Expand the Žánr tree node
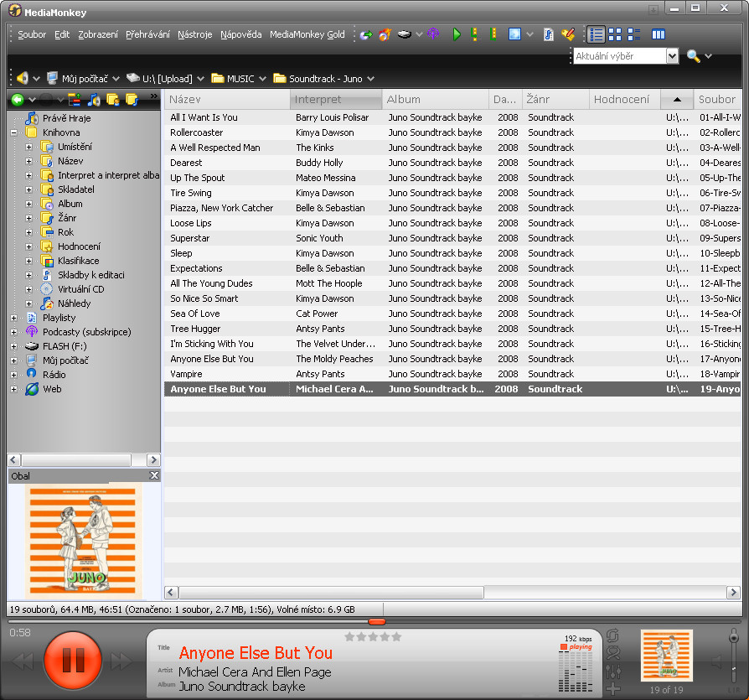This screenshot has width=749, height=700. 29,218
